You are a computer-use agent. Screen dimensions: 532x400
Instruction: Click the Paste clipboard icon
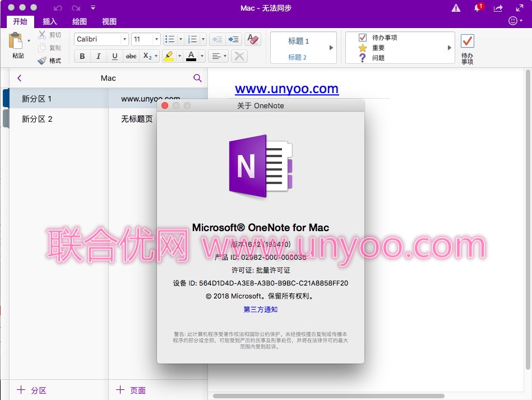click(15, 41)
